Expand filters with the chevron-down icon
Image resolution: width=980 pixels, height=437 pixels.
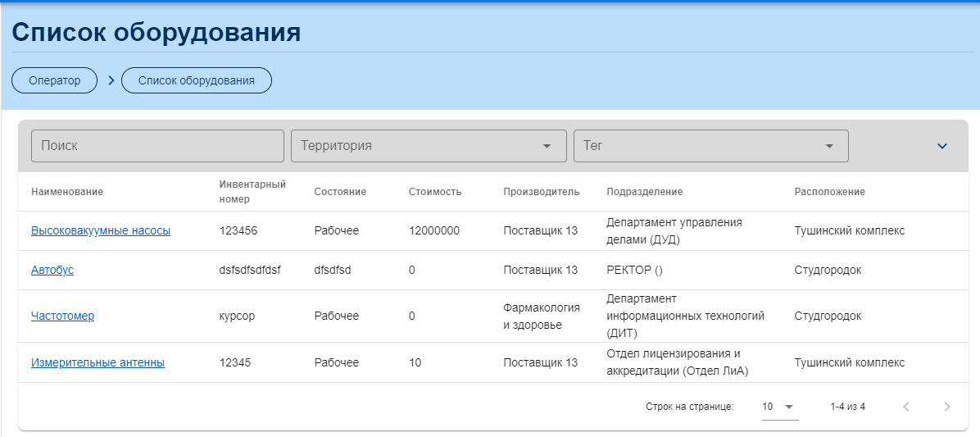pos(942,146)
